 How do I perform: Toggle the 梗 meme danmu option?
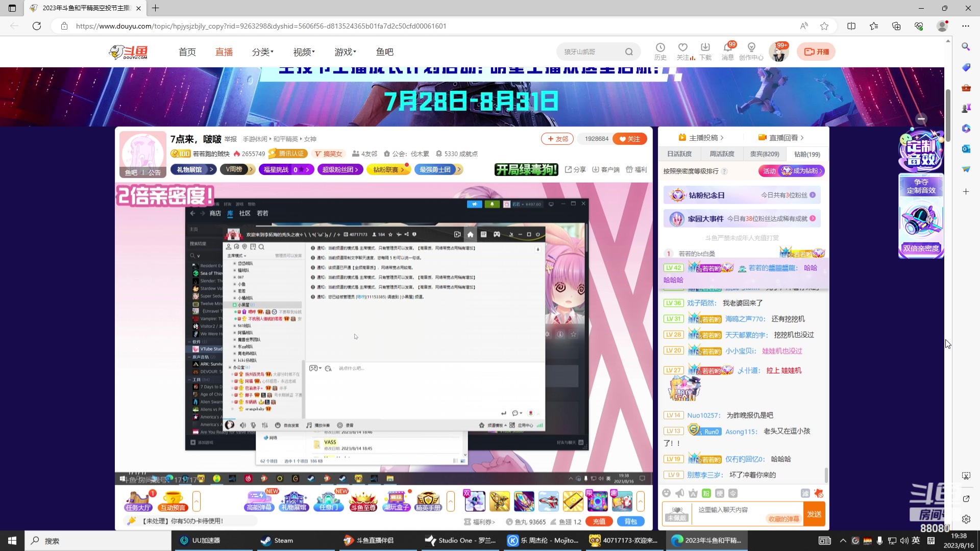[719, 493]
